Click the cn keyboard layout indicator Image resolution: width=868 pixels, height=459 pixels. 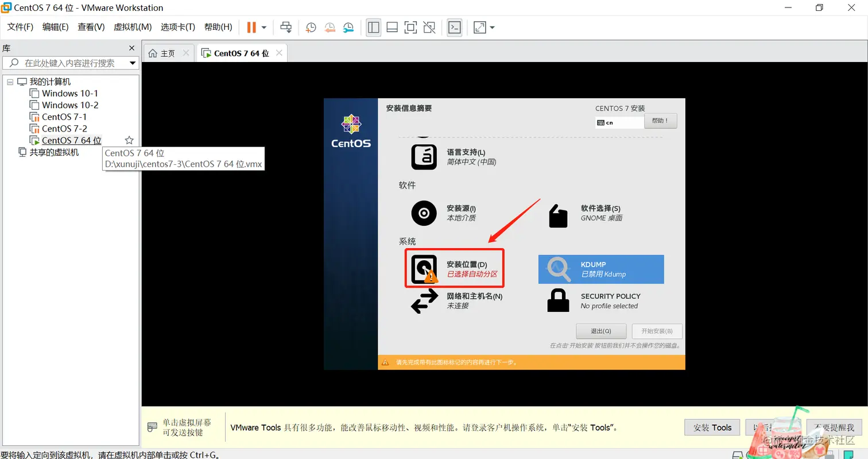click(x=619, y=122)
